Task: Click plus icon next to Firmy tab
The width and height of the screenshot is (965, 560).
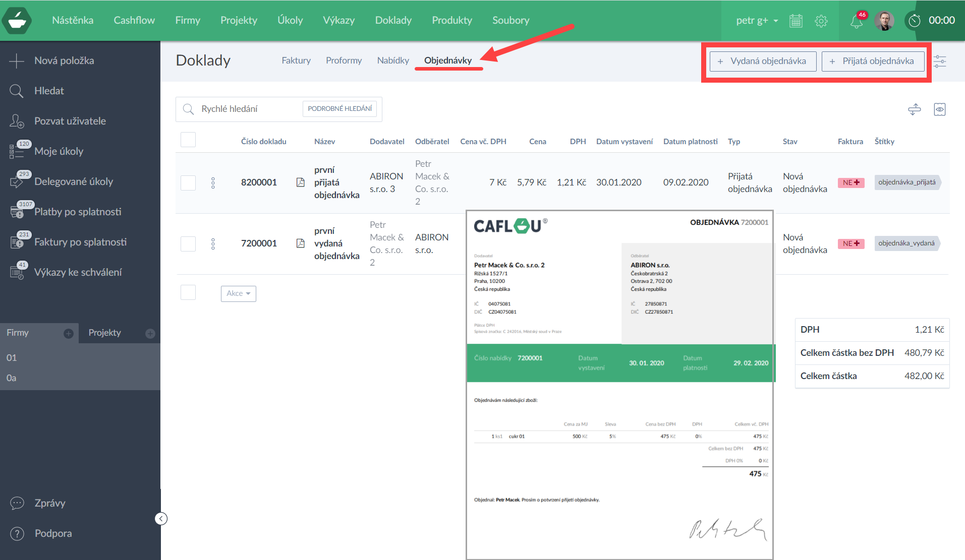Action: 69,334
